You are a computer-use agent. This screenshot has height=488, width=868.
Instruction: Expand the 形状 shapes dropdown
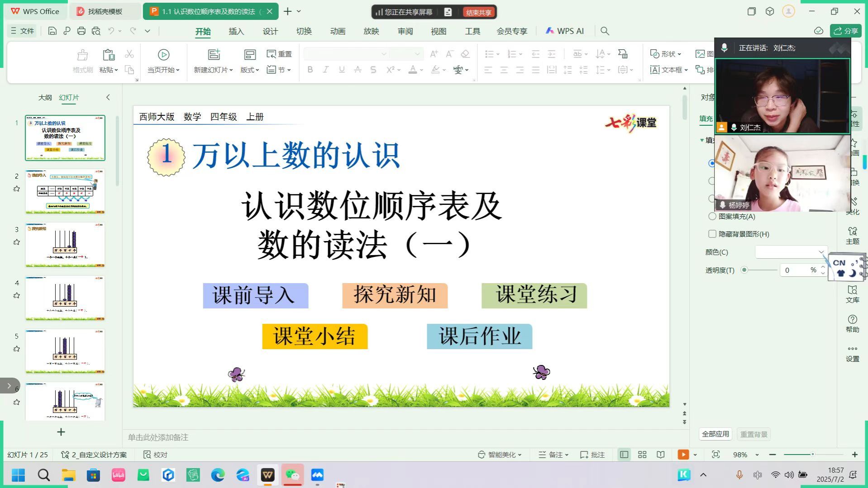(666, 54)
